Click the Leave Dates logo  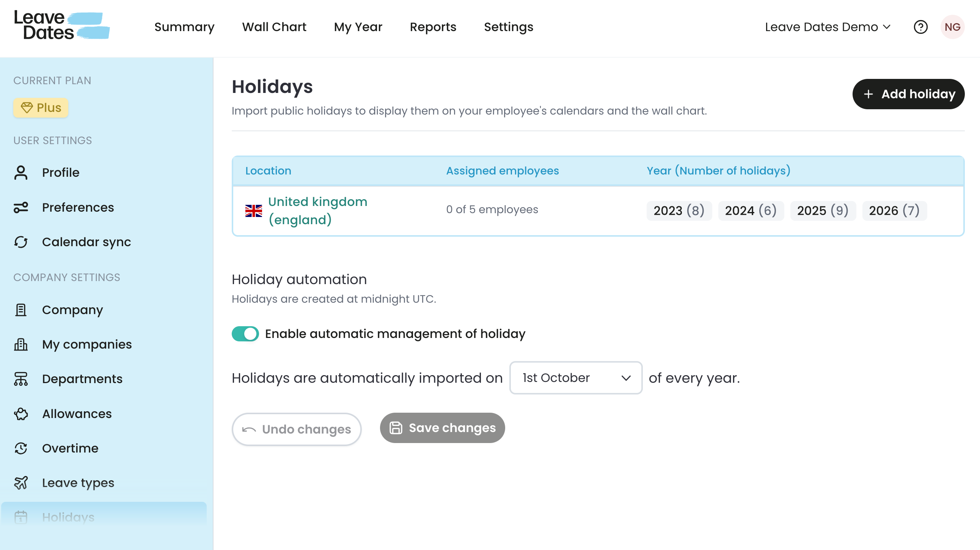(62, 25)
